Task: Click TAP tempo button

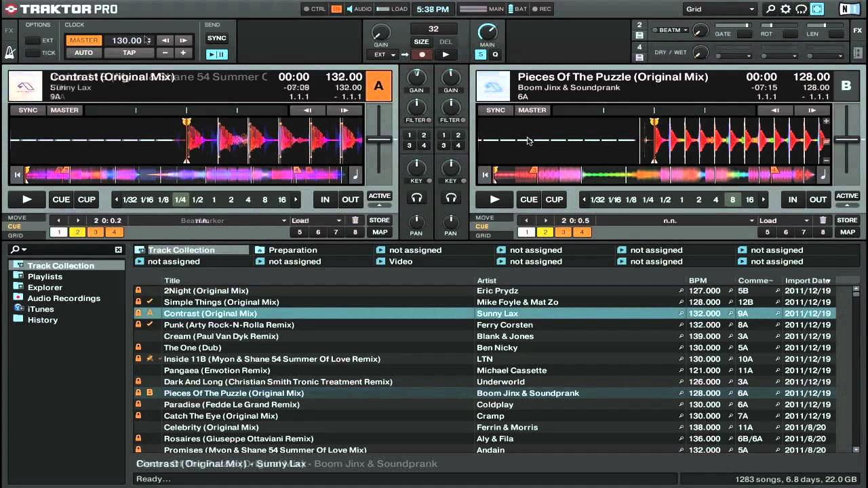Action: [x=129, y=53]
